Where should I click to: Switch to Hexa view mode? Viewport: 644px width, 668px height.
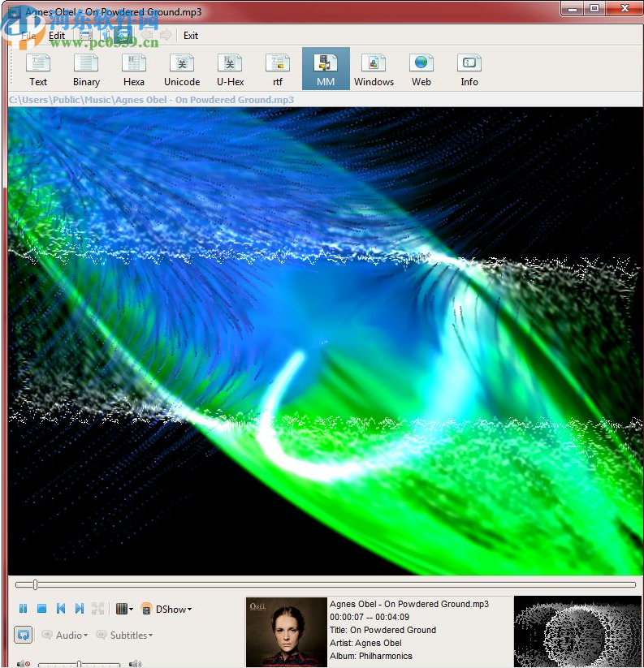pos(134,69)
